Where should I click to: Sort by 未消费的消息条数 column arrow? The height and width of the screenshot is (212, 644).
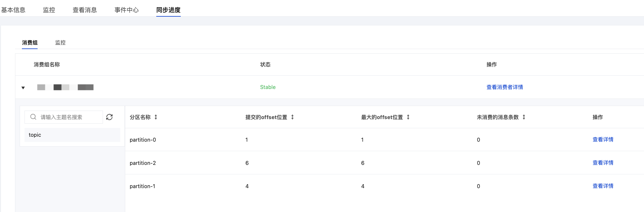[x=524, y=117]
